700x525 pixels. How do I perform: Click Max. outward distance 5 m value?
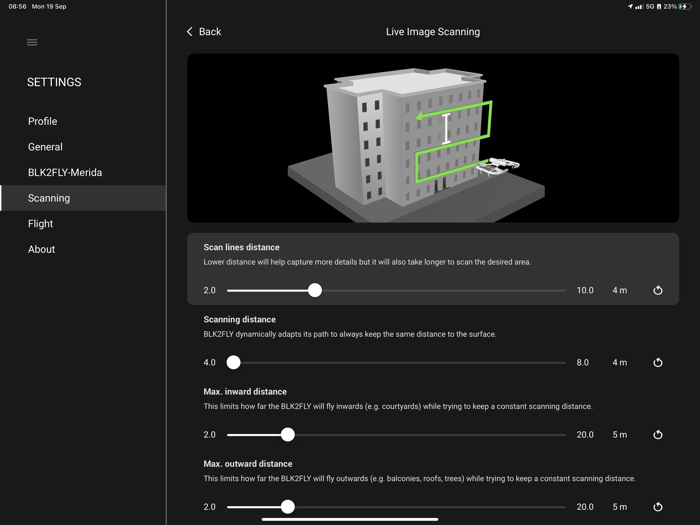tap(620, 507)
